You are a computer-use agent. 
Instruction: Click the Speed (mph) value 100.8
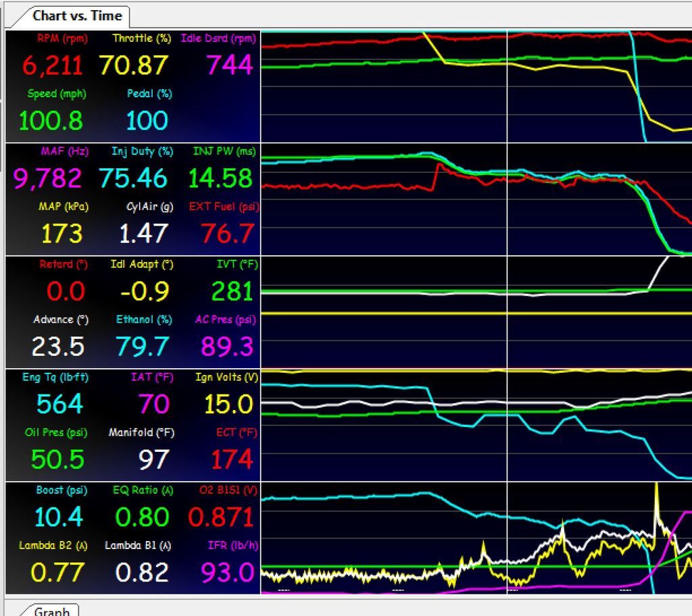pyautogui.click(x=51, y=121)
